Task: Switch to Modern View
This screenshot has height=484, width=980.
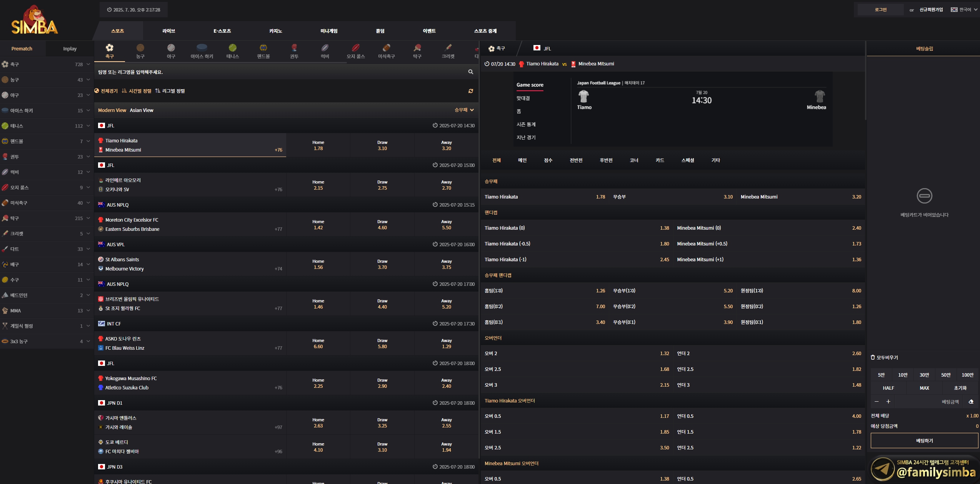Action: 112,110
